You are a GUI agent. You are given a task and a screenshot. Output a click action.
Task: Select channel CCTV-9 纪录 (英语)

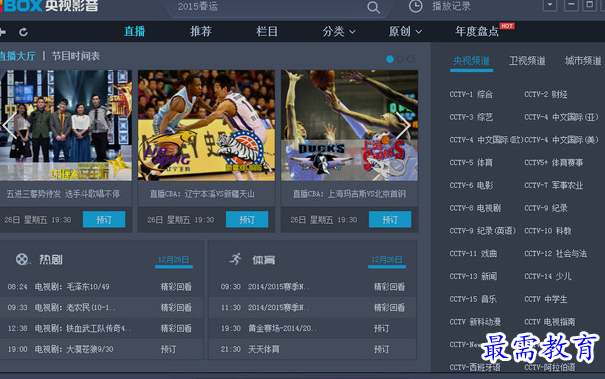pyautogui.click(x=483, y=231)
